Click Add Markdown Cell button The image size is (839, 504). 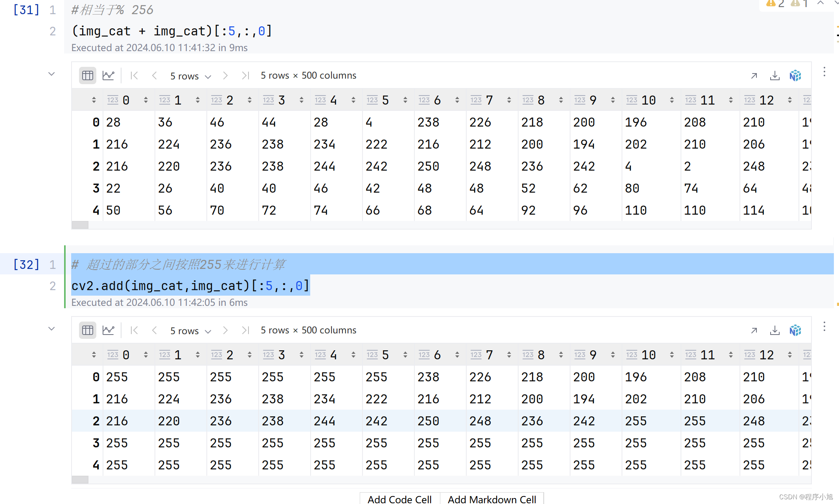(492, 499)
